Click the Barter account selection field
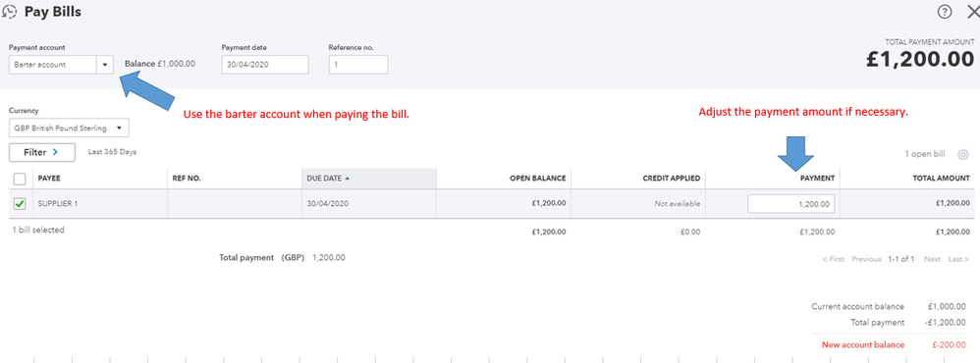The image size is (980, 363). (x=53, y=65)
